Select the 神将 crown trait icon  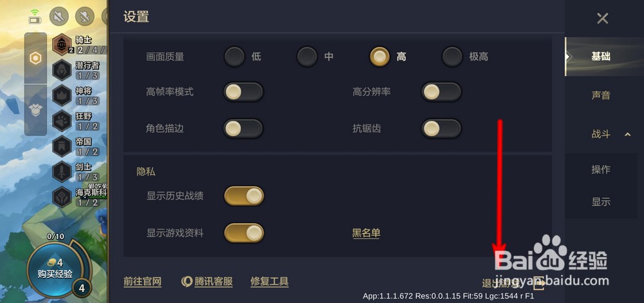coord(62,95)
